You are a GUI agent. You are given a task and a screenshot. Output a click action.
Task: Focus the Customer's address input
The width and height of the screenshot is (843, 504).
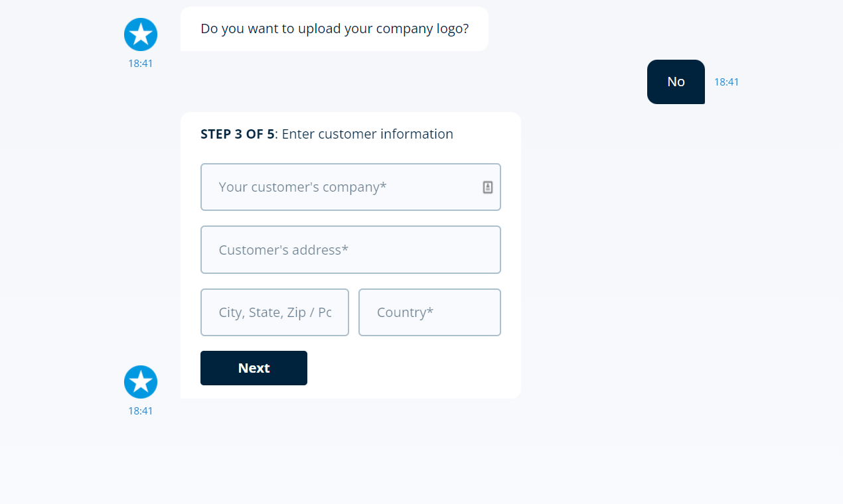point(350,249)
